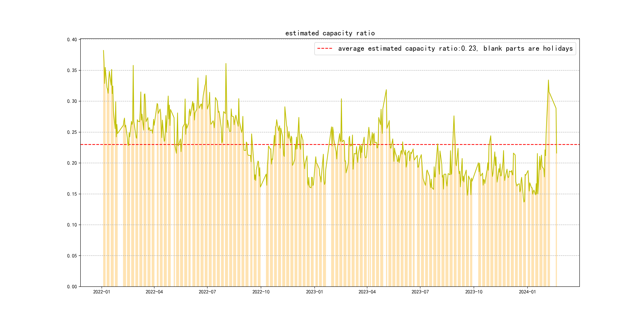Click the 2022-01 x-axis label
Screen dimensions: 644x322
click(x=102, y=292)
